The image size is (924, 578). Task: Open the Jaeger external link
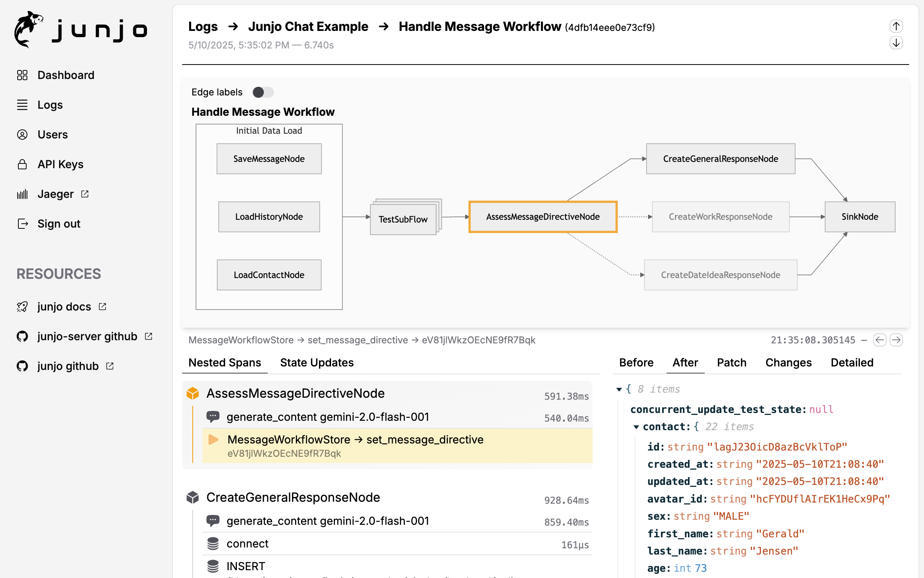pyautogui.click(x=56, y=194)
